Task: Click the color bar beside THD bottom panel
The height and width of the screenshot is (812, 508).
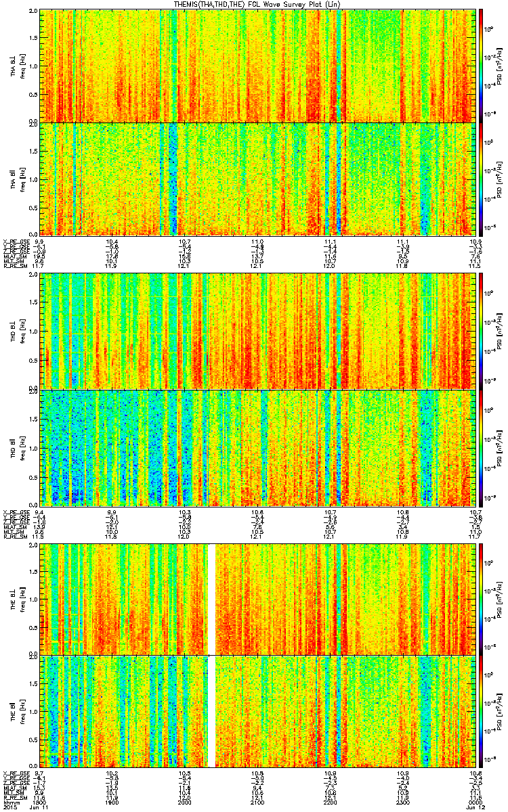Action: tap(481, 447)
